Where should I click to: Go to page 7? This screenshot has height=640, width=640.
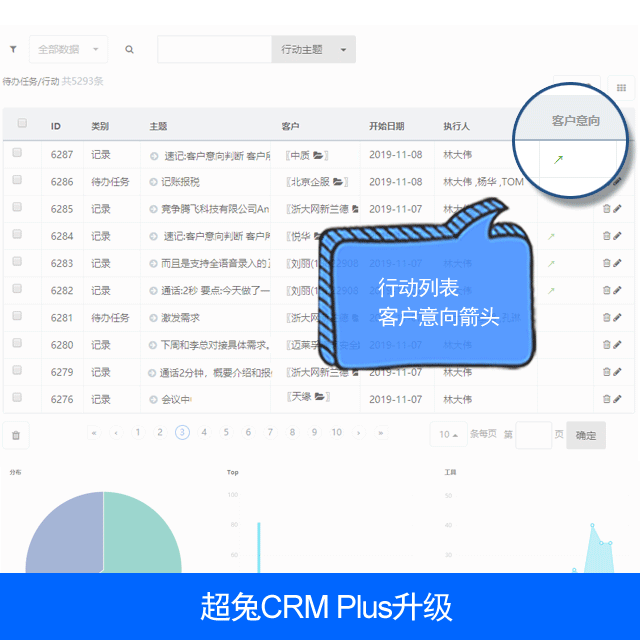[x=270, y=432]
